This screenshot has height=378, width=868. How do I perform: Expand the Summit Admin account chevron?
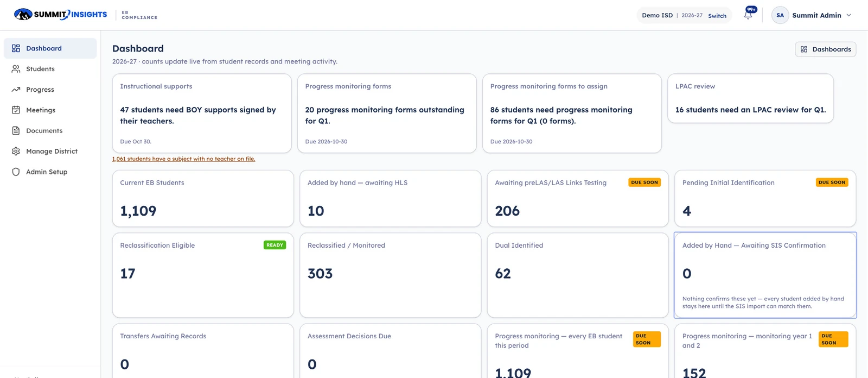click(849, 15)
